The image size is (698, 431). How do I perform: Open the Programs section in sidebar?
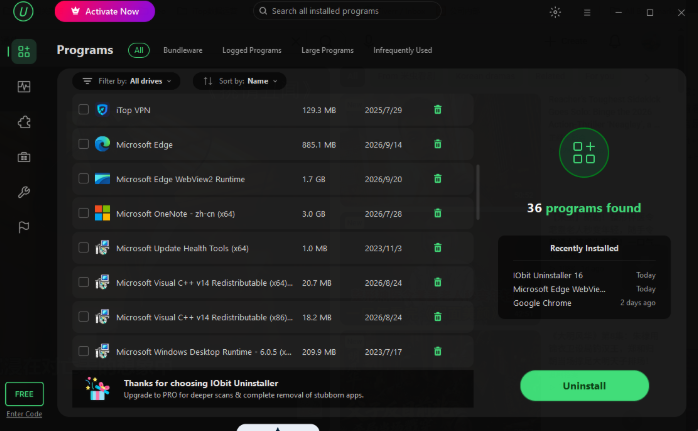click(x=24, y=52)
